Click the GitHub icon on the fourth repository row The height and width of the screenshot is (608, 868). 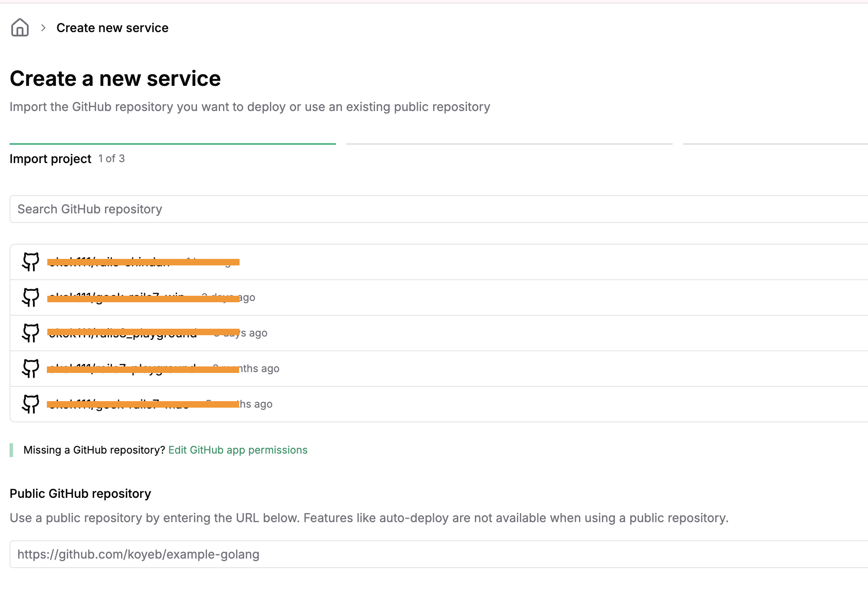tap(30, 369)
